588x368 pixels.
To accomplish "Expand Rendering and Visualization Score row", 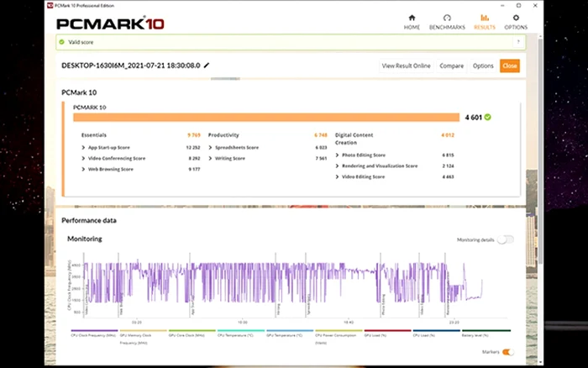I will pyautogui.click(x=337, y=166).
